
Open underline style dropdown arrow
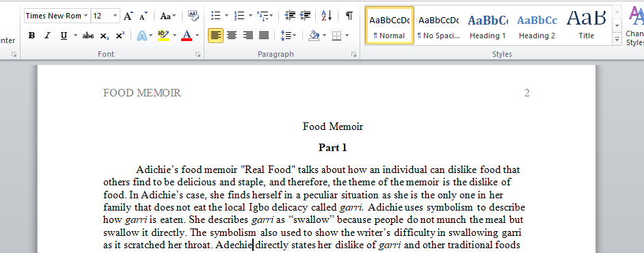tap(75, 36)
